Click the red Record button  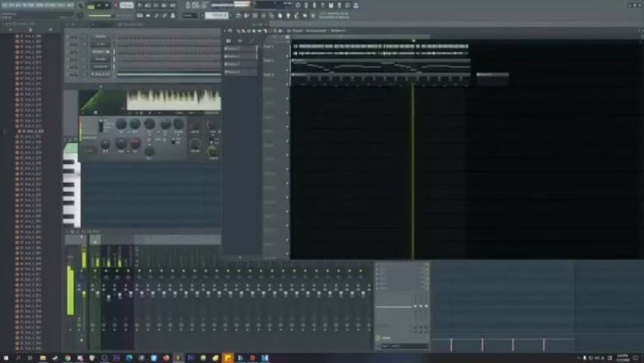pos(116,6)
